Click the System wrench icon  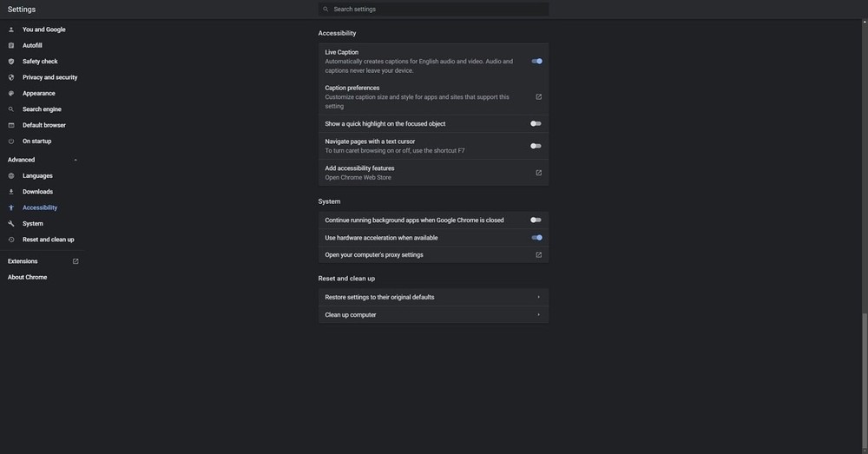[x=11, y=224]
